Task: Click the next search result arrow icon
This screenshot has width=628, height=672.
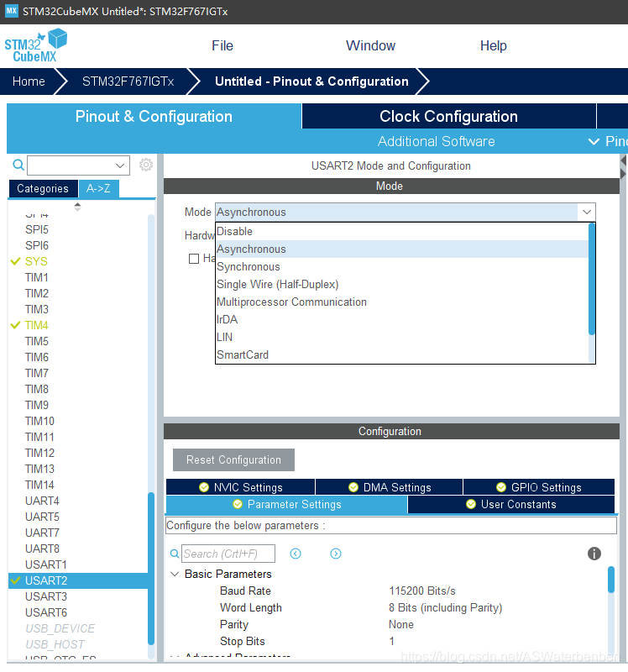Action: (336, 554)
